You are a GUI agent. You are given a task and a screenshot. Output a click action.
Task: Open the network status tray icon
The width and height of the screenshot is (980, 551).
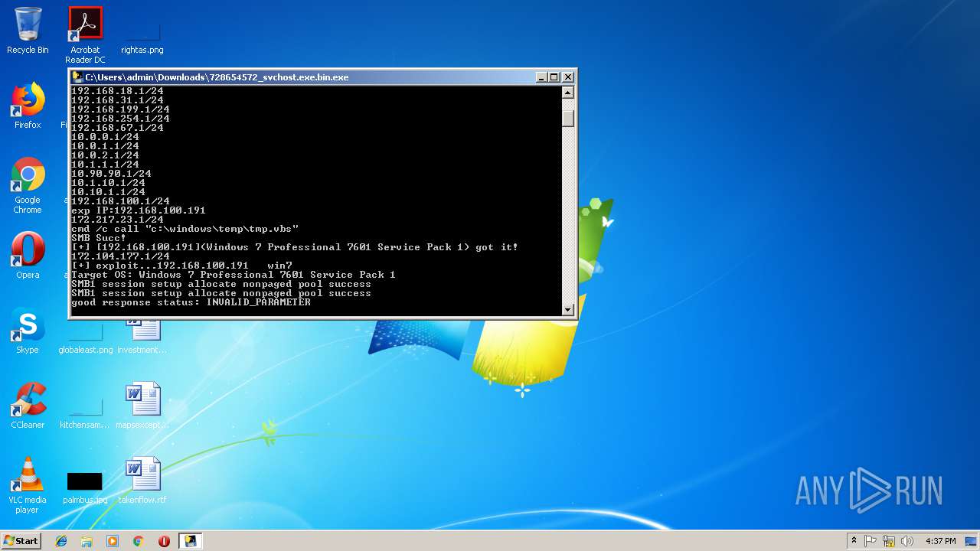click(x=889, y=541)
